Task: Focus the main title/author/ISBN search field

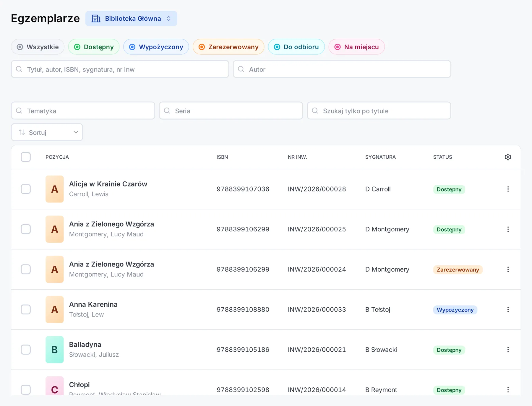Action: pos(120,69)
